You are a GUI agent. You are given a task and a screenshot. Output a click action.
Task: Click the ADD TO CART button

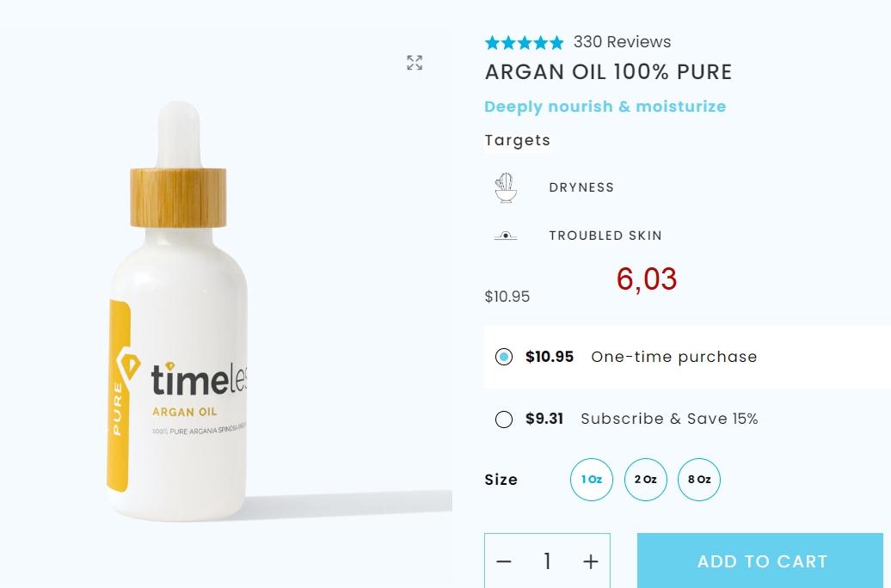[x=760, y=560]
